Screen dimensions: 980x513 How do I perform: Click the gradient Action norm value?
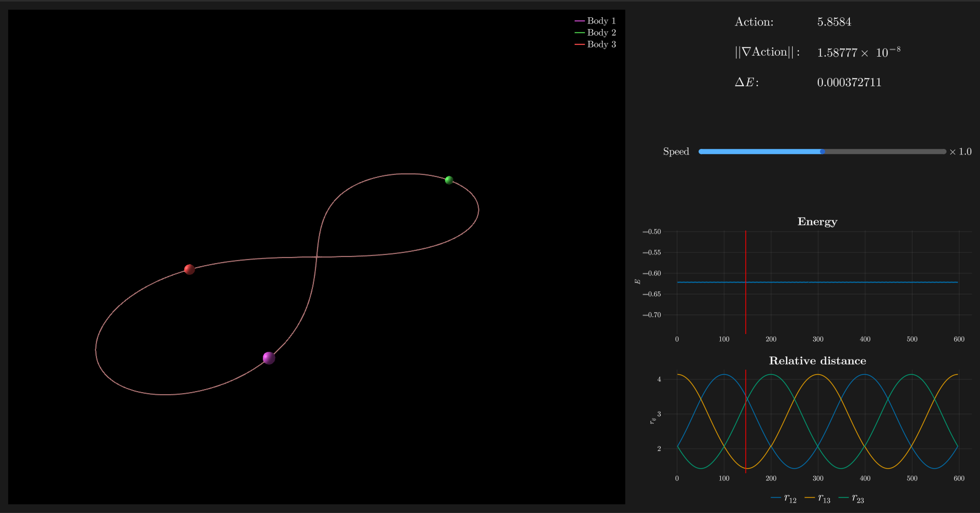click(x=859, y=53)
